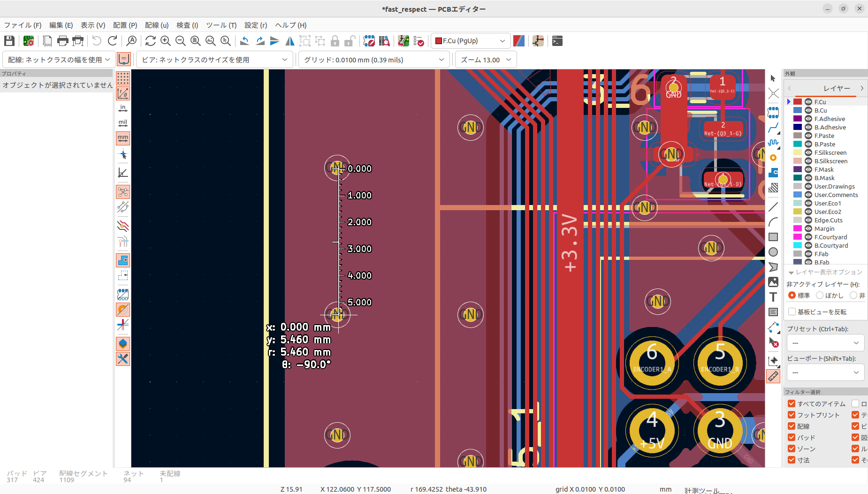
Task: Collapse レイヤー表示オプション section
Action: (791, 273)
